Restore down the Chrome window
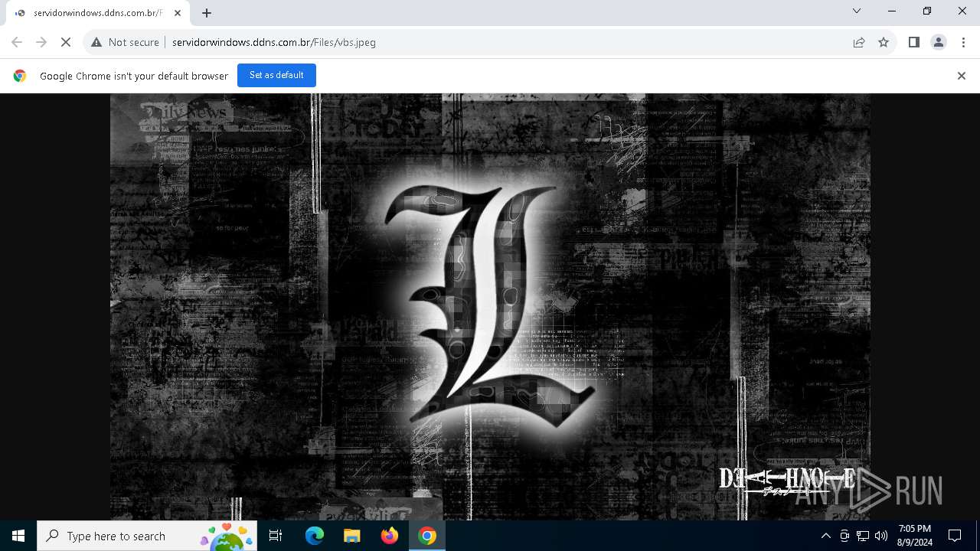Viewport: 980px width, 551px height. (927, 11)
